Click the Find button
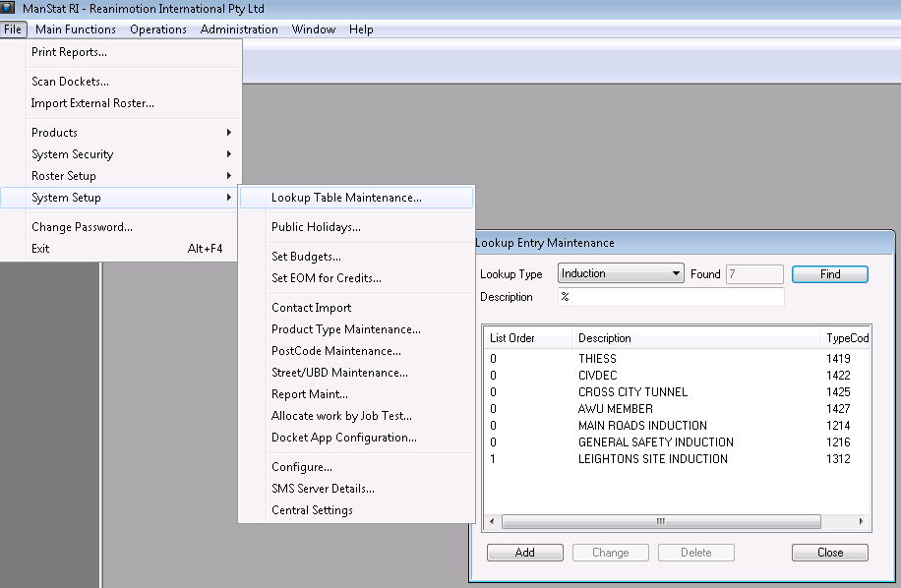 pos(829,274)
